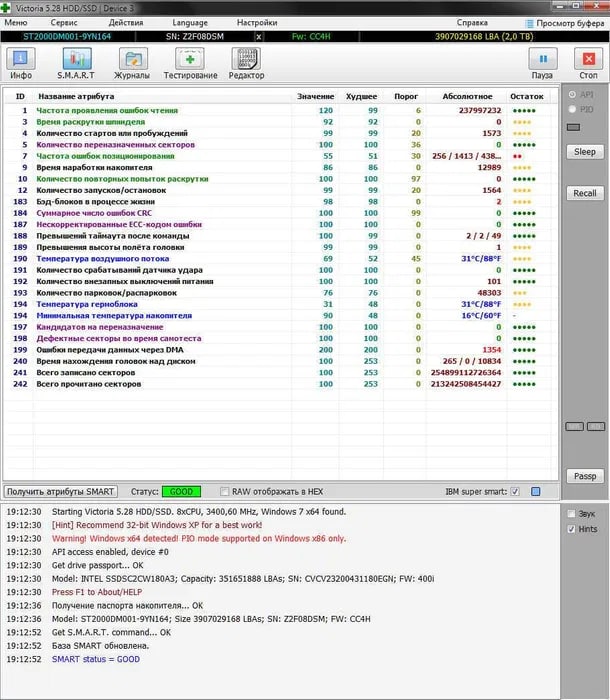Select row Суммарное число ошибок CRC

(280, 213)
